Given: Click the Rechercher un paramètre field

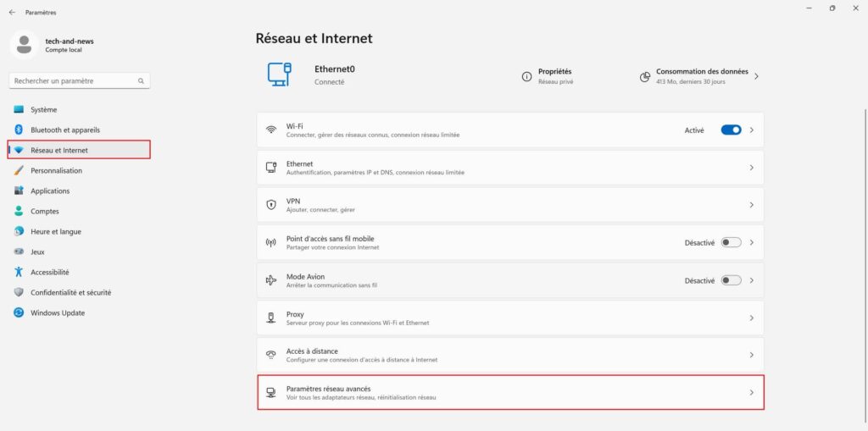Looking at the screenshot, I should point(80,80).
